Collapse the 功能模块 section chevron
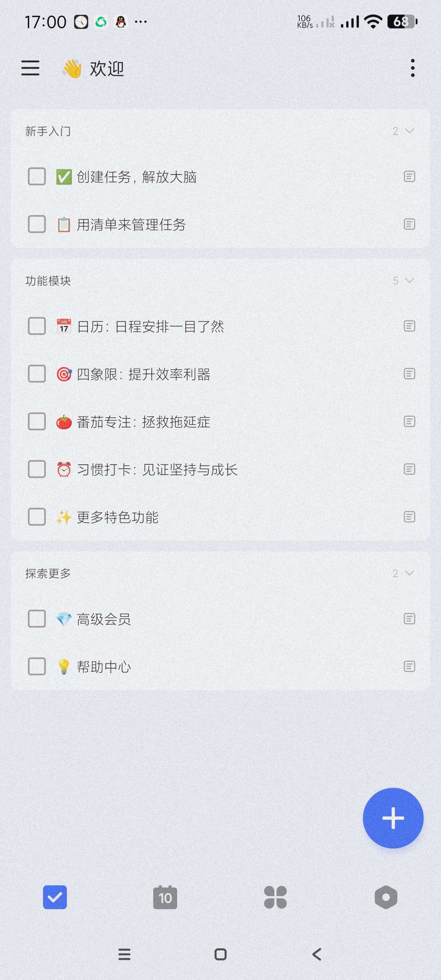441x980 pixels. pyautogui.click(x=410, y=281)
